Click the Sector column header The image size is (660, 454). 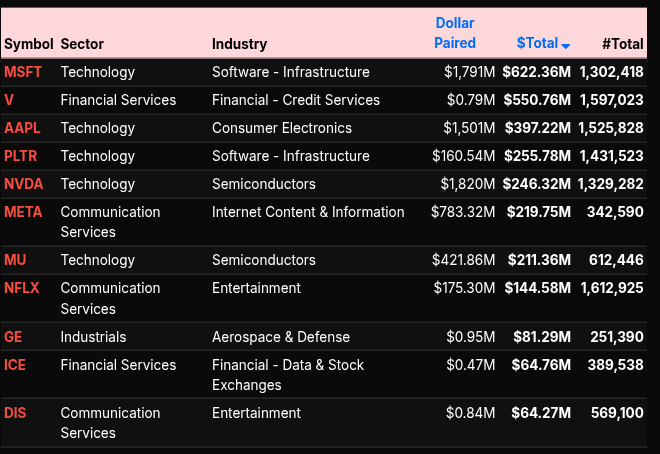point(82,44)
